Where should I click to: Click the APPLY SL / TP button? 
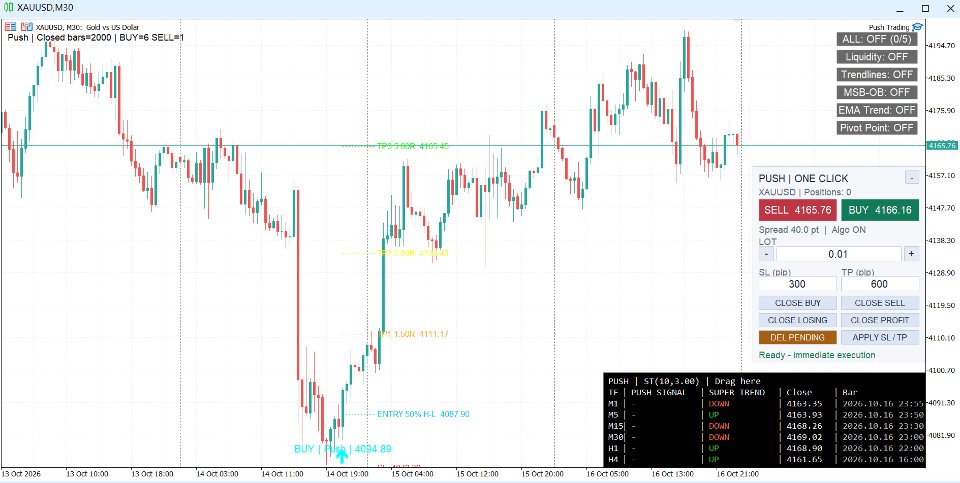click(x=880, y=337)
